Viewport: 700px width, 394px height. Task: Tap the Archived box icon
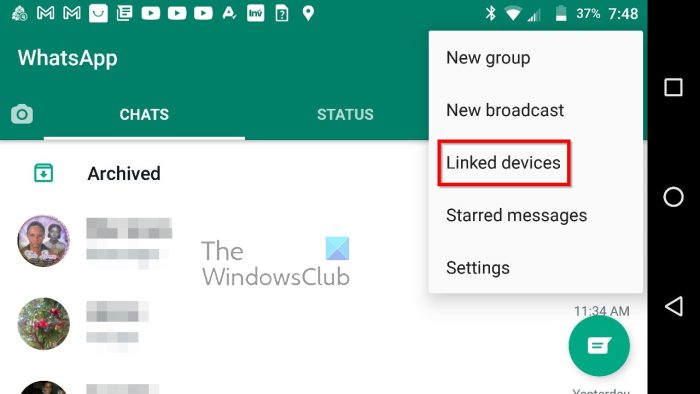[x=44, y=173]
